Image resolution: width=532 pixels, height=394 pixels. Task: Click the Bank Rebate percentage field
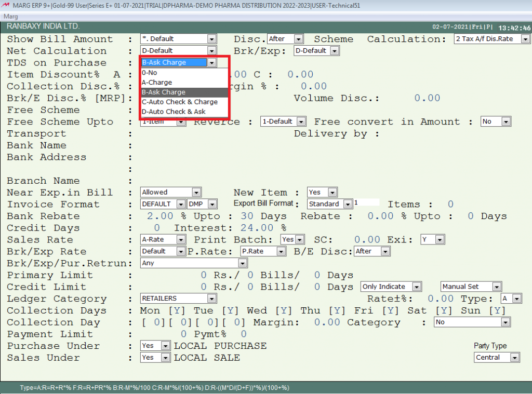point(160,216)
